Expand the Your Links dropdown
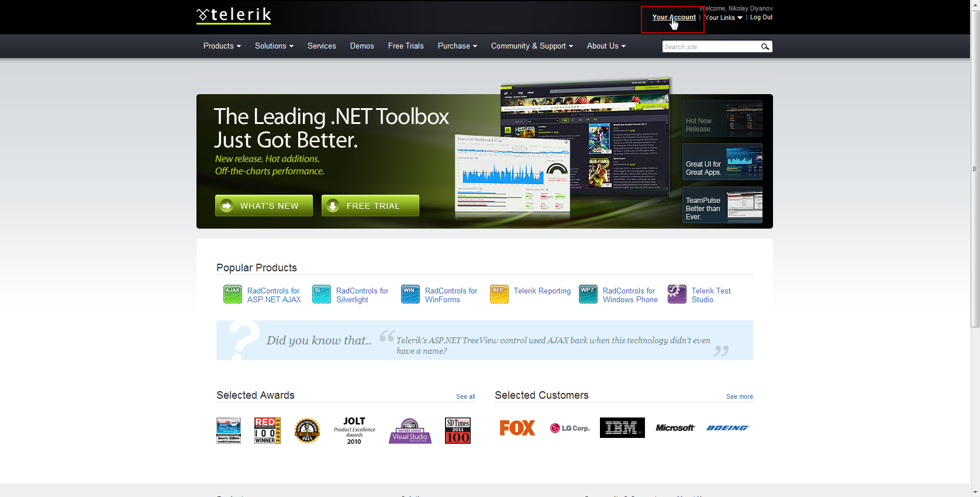 point(724,18)
